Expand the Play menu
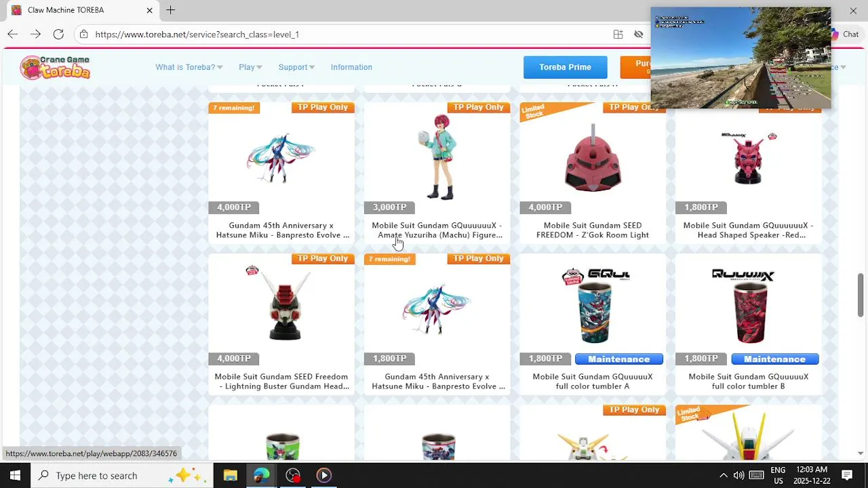Image resolution: width=868 pixels, height=488 pixels. (250, 67)
